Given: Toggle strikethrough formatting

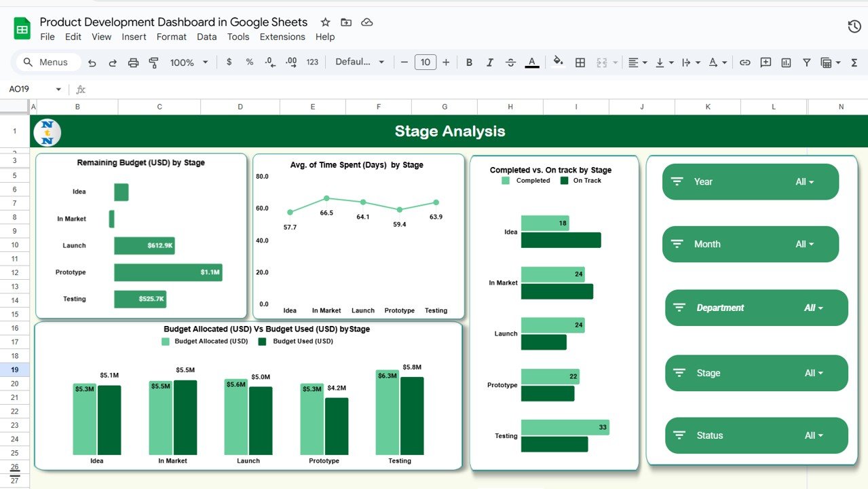Looking at the screenshot, I should point(510,62).
